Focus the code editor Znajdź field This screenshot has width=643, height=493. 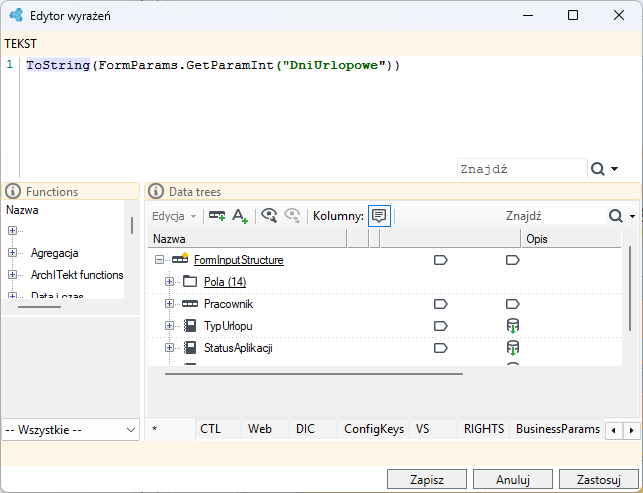[x=522, y=169]
